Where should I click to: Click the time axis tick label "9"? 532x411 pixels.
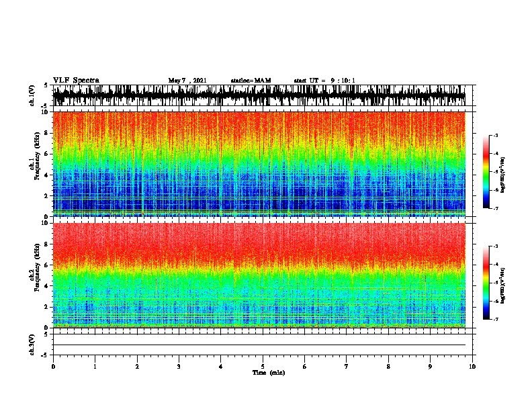[430, 367]
